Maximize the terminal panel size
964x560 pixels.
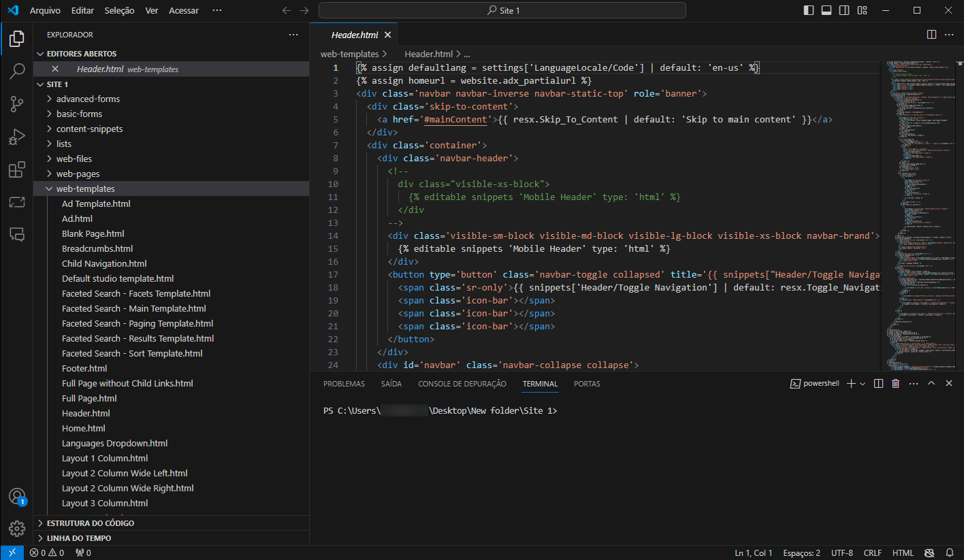point(931,384)
